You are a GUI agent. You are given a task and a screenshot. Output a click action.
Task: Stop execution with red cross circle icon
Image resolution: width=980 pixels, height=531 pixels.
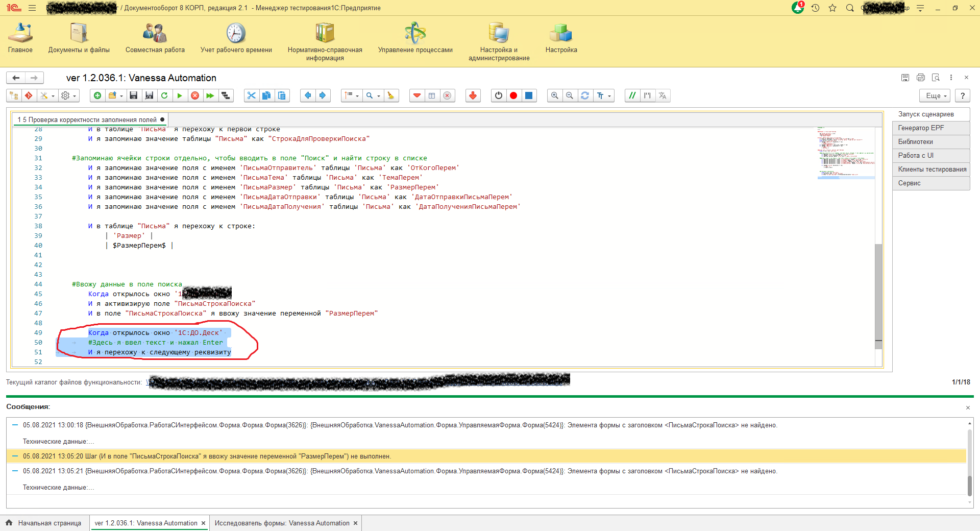[x=195, y=95]
